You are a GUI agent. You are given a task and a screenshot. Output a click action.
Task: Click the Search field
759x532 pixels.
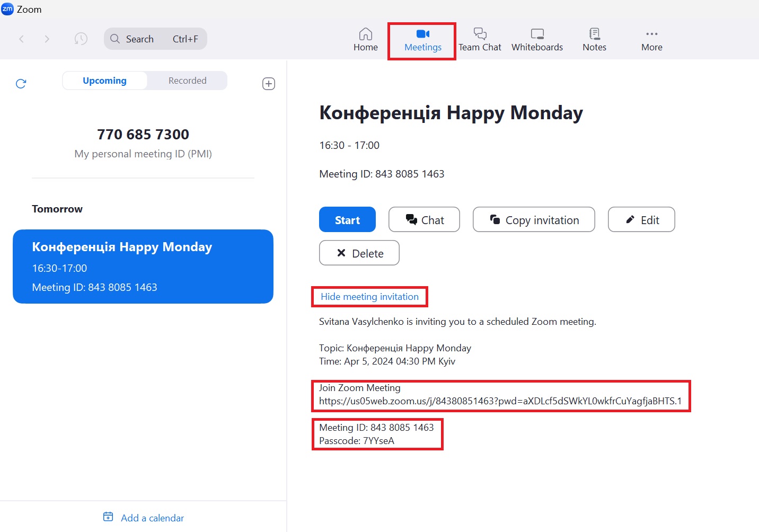(x=155, y=39)
